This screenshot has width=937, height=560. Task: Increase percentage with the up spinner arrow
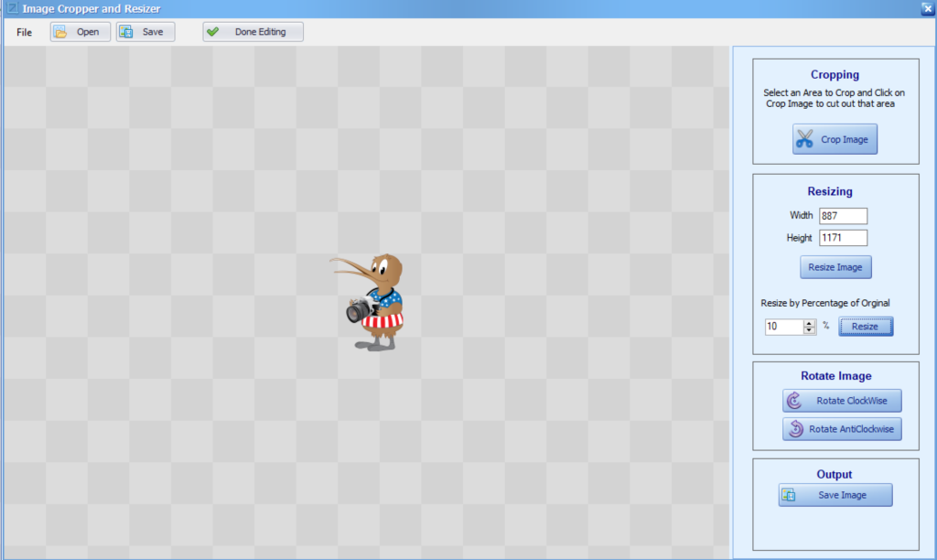pyautogui.click(x=809, y=323)
